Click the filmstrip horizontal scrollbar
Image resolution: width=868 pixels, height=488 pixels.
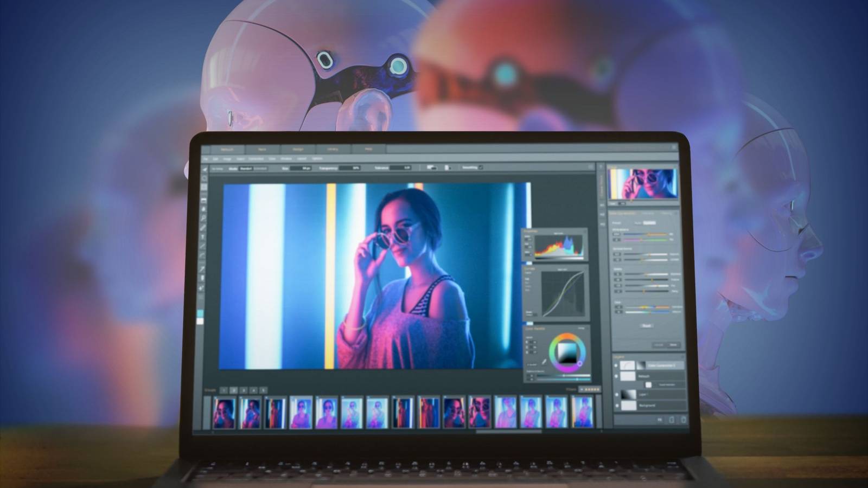pyautogui.click(x=509, y=432)
